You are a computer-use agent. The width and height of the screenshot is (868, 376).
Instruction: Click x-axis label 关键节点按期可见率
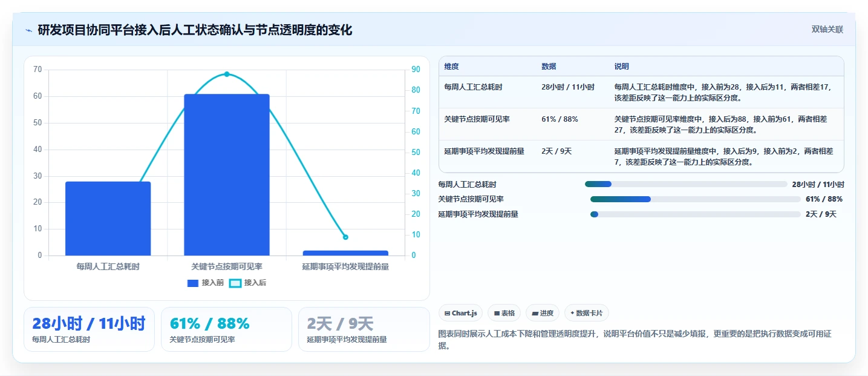227,266
